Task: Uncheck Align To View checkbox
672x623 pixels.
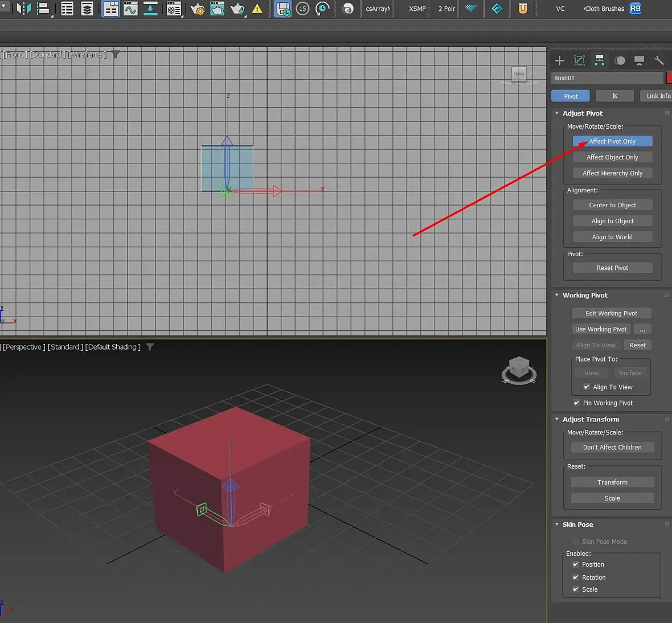Action: pos(587,387)
